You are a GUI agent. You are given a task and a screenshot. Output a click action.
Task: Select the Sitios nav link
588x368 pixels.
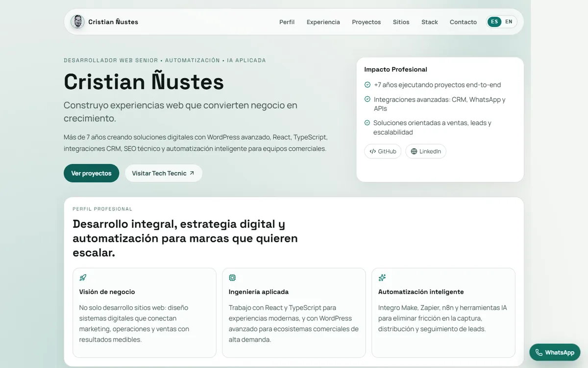point(401,22)
